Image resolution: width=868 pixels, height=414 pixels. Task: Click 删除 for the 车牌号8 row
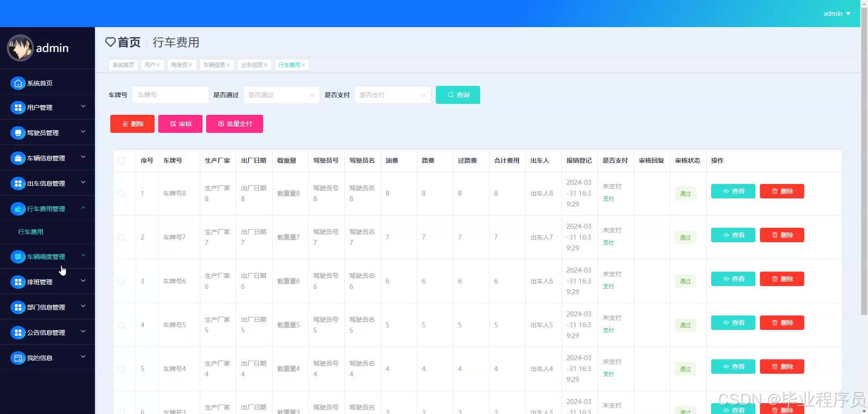782,191
